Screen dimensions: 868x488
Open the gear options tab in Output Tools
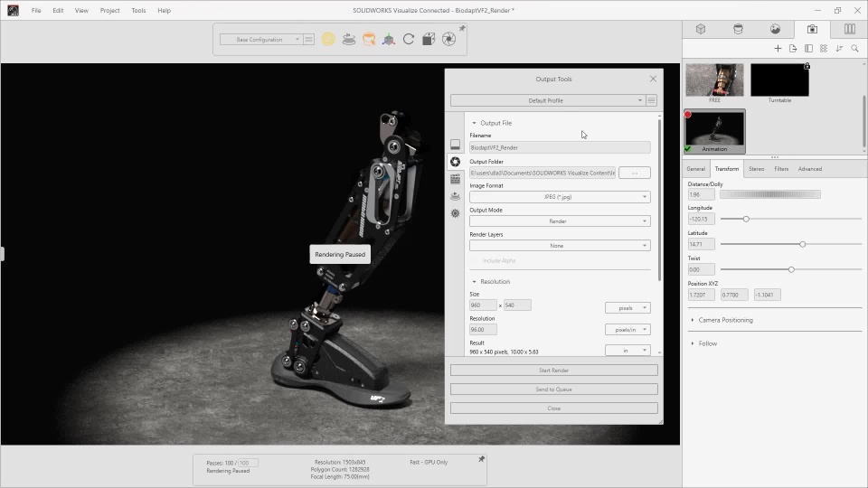pos(455,213)
